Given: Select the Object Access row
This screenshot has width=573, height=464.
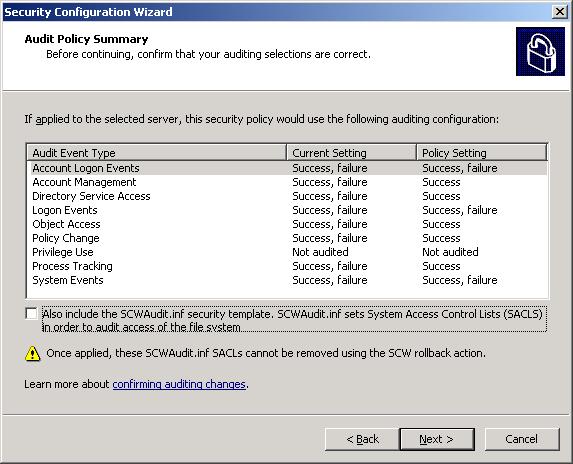Looking at the screenshot, I should [287, 224].
